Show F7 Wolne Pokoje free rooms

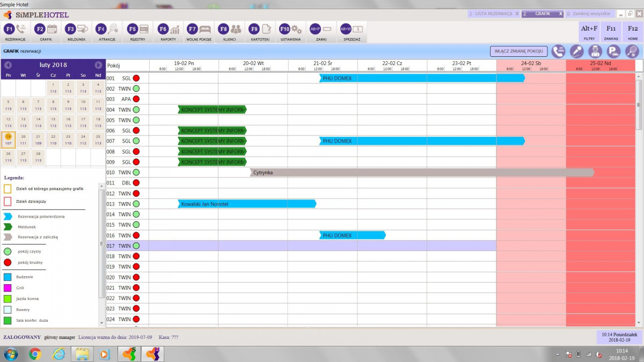[x=199, y=30]
